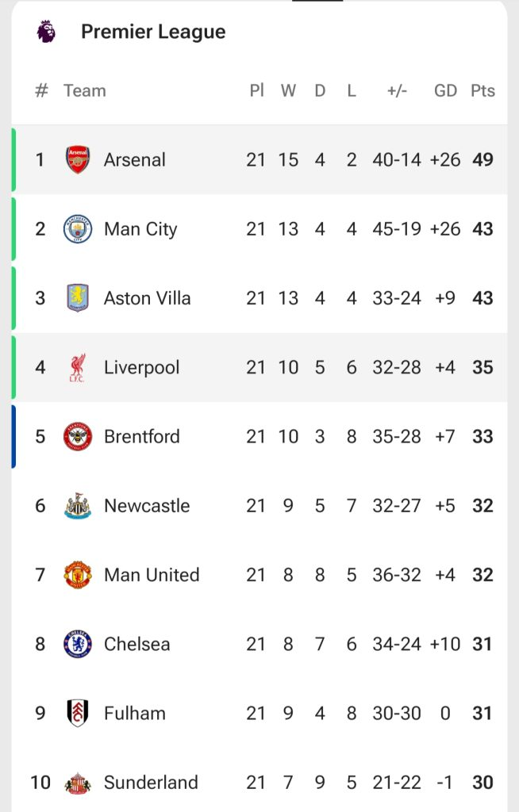Click the Man City club crest
The height and width of the screenshot is (812, 519).
click(x=78, y=229)
